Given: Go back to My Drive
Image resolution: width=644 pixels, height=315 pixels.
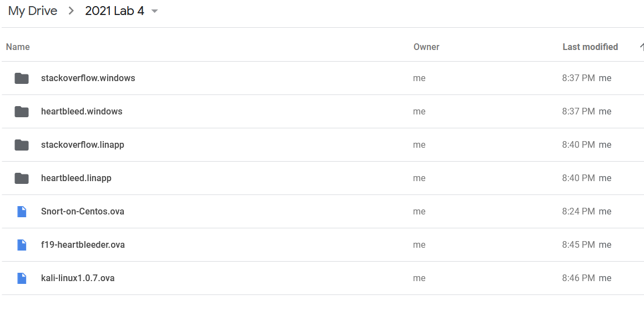Looking at the screenshot, I should [33, 11].
